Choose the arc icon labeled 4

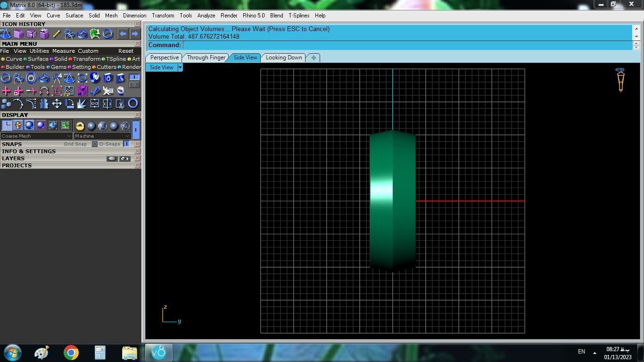pos(57,78)
